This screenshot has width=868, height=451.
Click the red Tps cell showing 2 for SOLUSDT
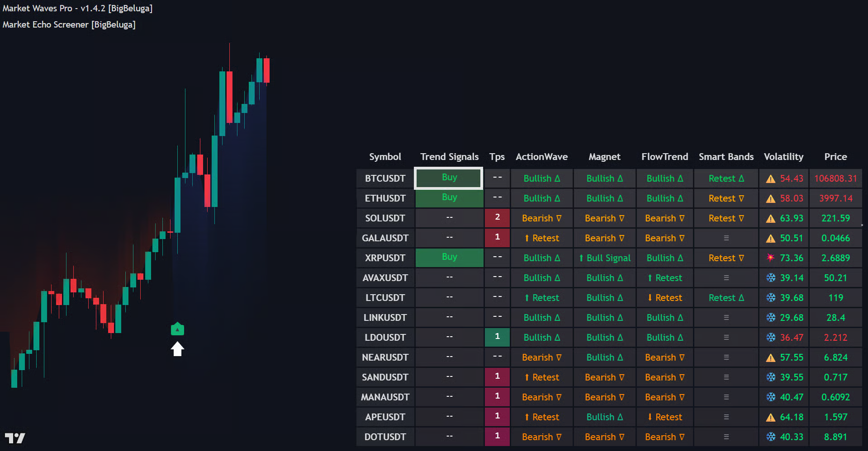497,218
